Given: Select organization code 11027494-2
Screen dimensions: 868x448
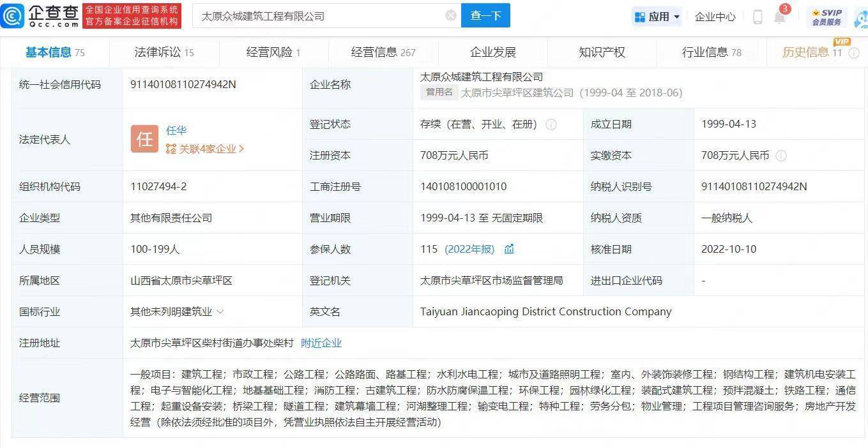Looking at the screenshot, I should pos(158,187).
